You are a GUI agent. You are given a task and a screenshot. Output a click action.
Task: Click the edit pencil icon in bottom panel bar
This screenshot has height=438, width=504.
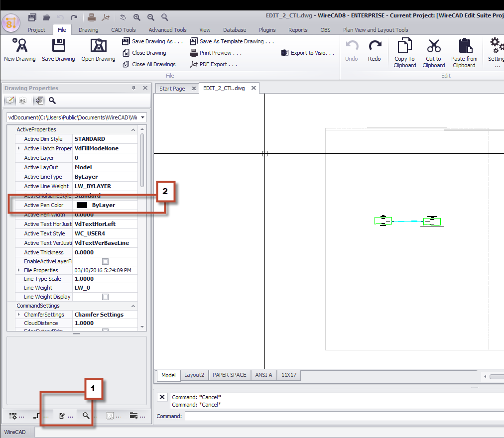(66, 416)
